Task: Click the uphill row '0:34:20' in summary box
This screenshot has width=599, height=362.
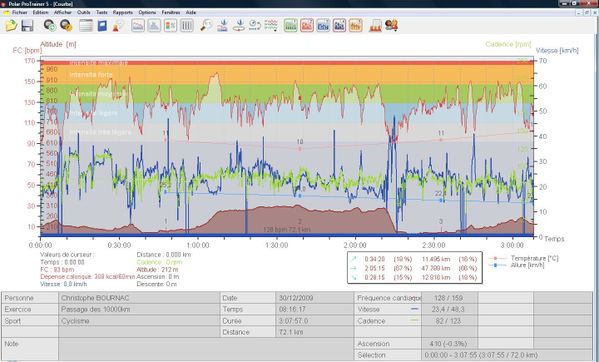Action: click(x=415, y=259)
